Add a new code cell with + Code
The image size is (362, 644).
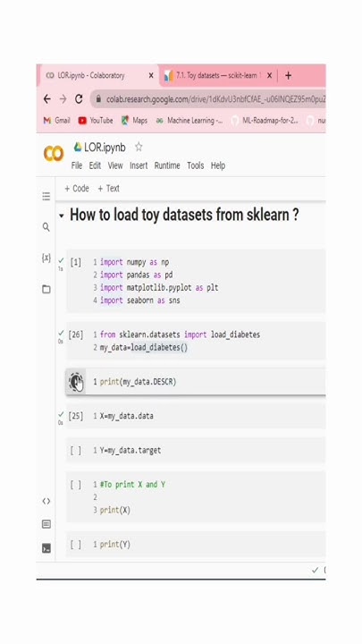click(x=77, y=189)
